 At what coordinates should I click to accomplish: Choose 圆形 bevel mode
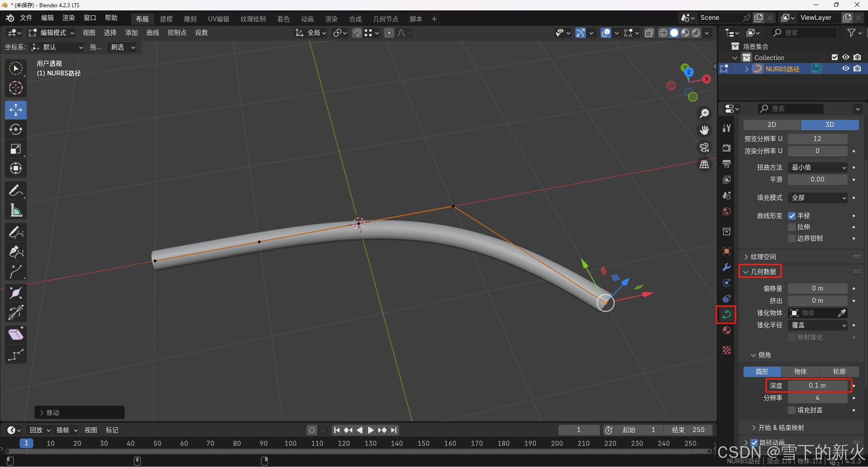tap(762, 372)
